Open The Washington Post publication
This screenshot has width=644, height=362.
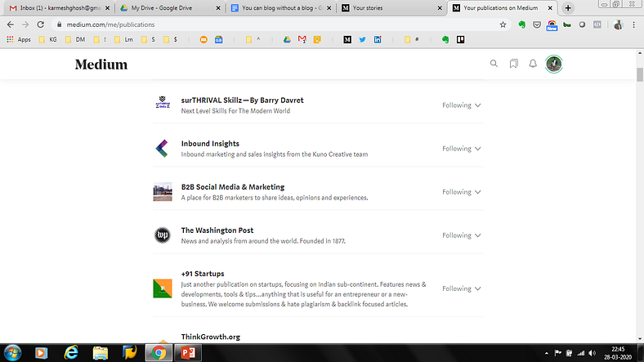tap(217, 230)
